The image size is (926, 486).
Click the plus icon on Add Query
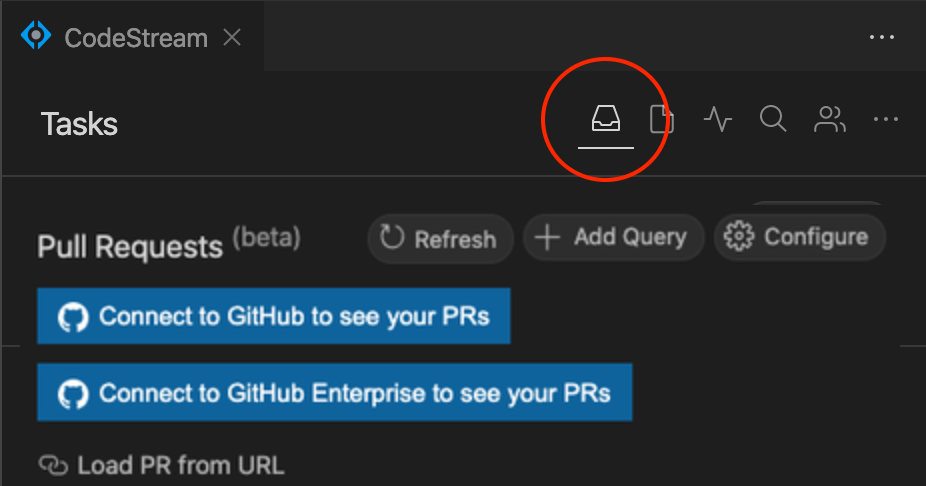point(547,237)
